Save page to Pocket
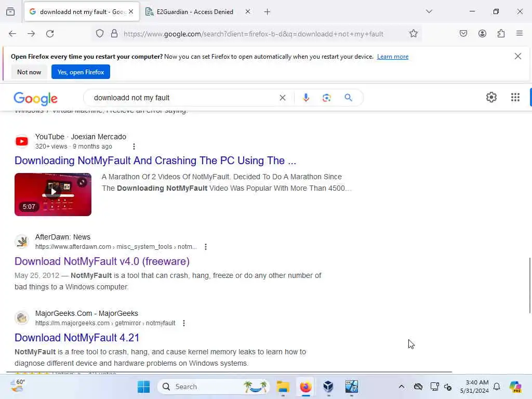This screenshot has width=532, height=399. [463, 34]
